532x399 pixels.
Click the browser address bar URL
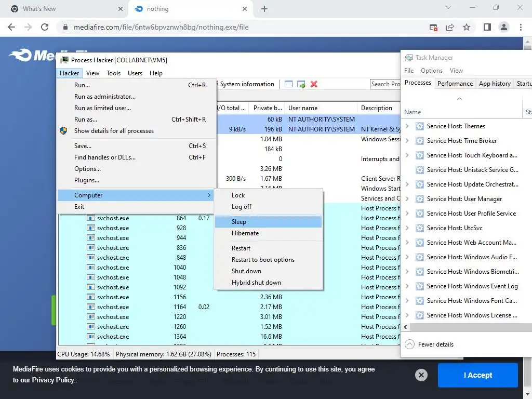point(161,27)
